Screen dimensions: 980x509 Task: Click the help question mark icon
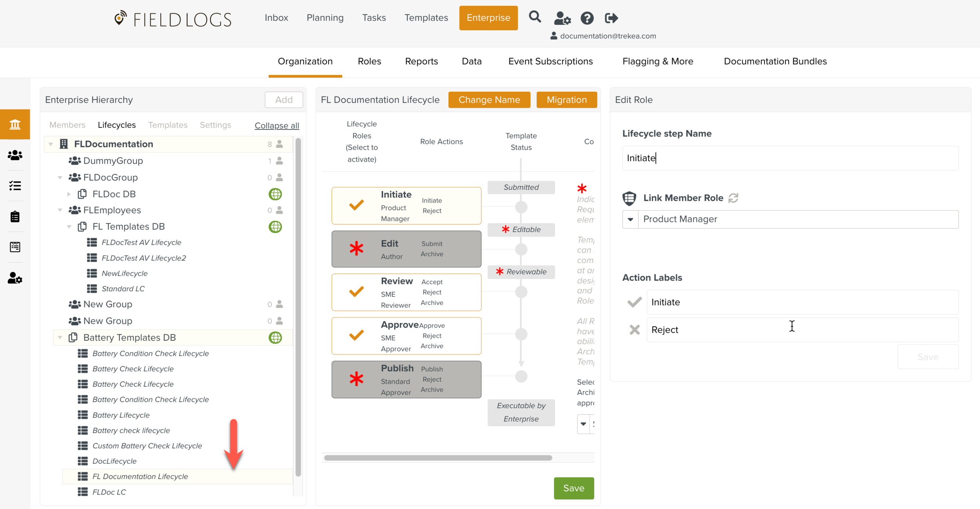[587, 18]
